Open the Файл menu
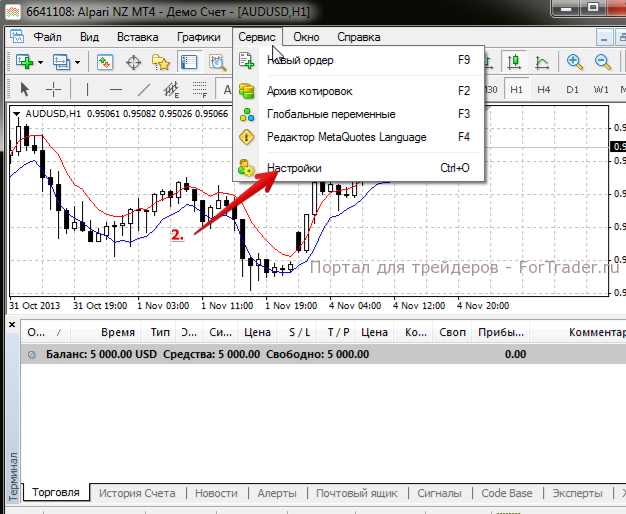626x514 pixels. [47, 37]
